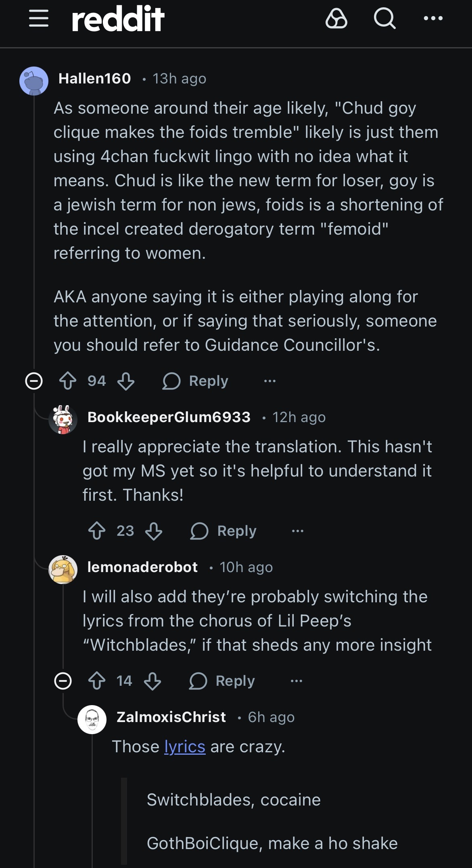The image size is (472, 868).
Task: Open the Reddit app icon in header
Action: [x=336, y=19]
